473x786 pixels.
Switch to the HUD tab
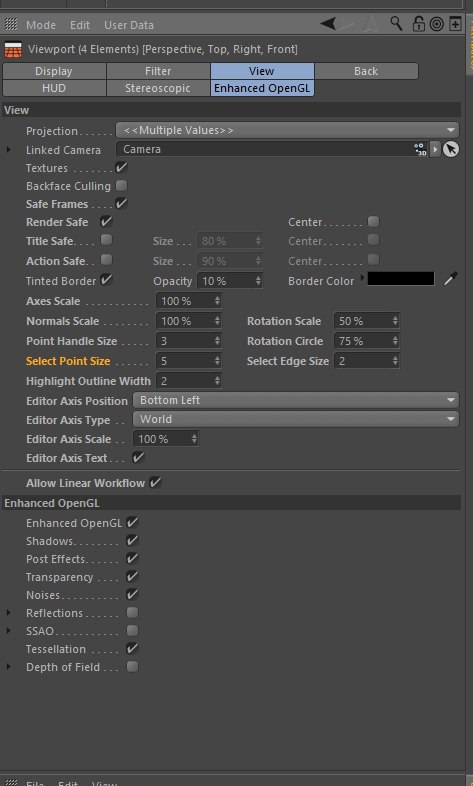(x=54, y=88)
